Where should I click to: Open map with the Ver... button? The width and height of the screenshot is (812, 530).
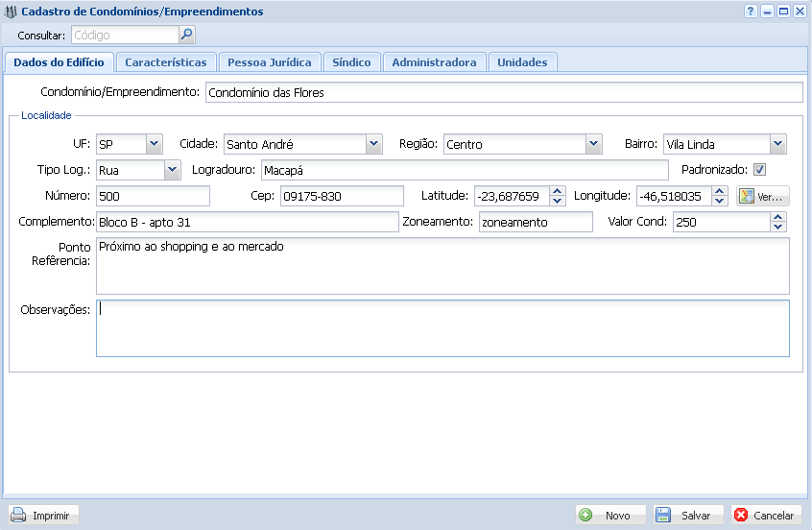point(763,196)
